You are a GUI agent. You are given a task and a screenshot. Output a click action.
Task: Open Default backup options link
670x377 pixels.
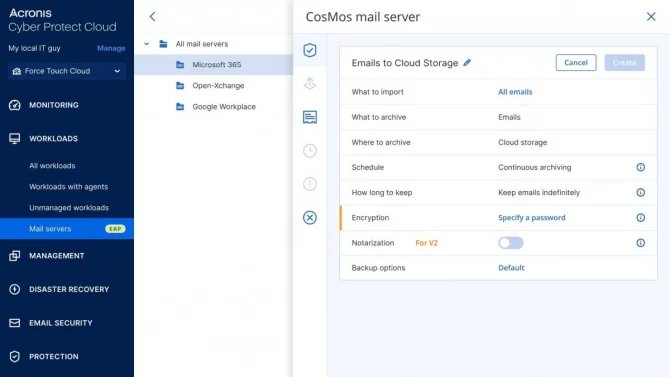[x=511, y=268]
